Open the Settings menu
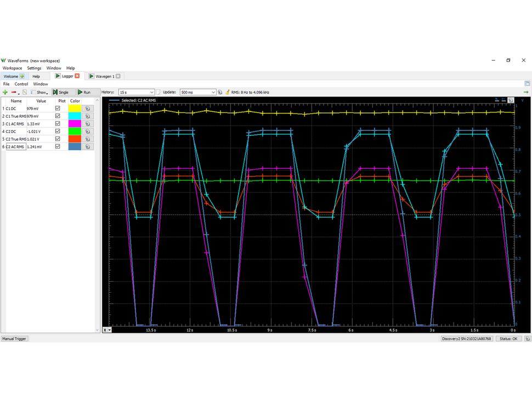This screenshot has width=532, height=399. (x=34, y=68)
